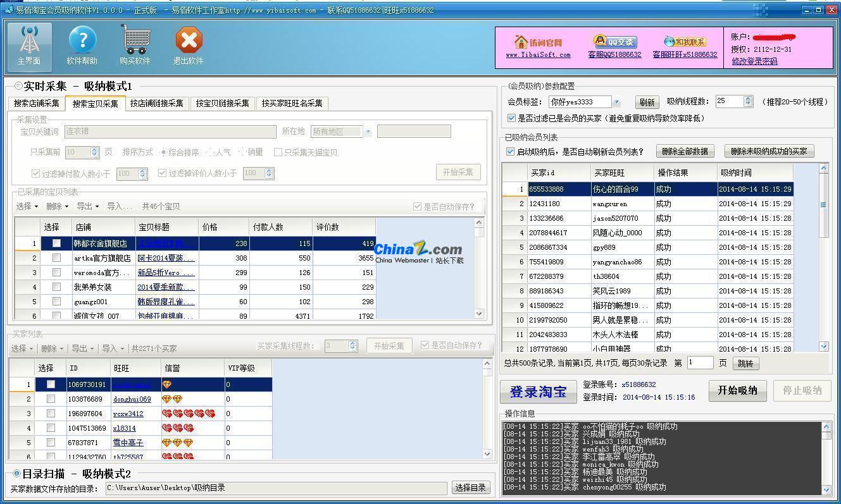Click the 跳转 button
The width and height of the screenshot is (841, 504).
[x=746, y=364]
